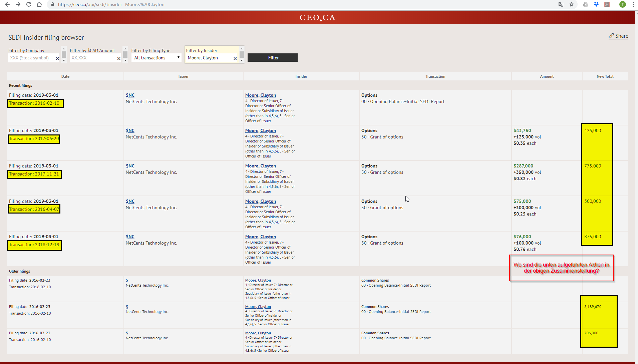Clear the stock symbol company filter
This screenshot has width=638, height=364.
[x=57, y=58]
